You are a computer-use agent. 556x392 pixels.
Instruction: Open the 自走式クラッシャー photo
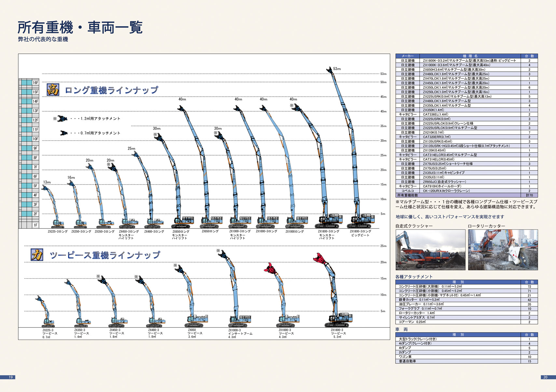(x=430, y=250)
